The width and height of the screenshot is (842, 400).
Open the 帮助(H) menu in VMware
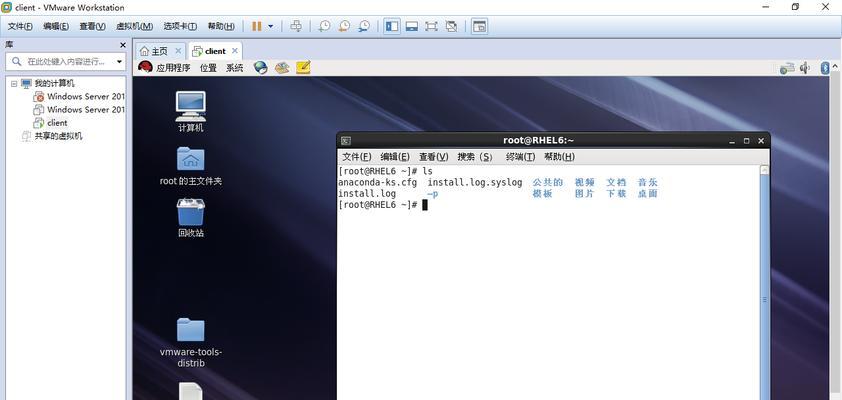221,26
